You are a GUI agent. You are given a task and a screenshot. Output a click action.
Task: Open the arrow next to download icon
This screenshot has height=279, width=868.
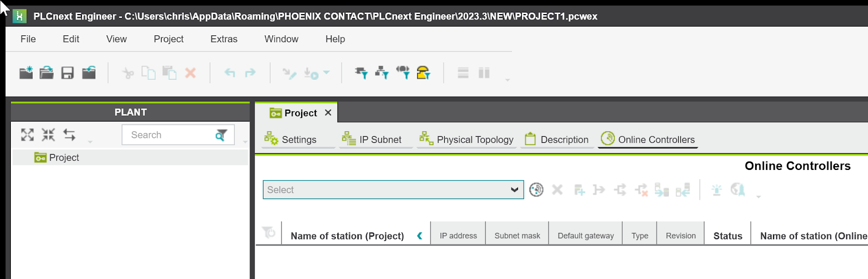click(327, 72)
